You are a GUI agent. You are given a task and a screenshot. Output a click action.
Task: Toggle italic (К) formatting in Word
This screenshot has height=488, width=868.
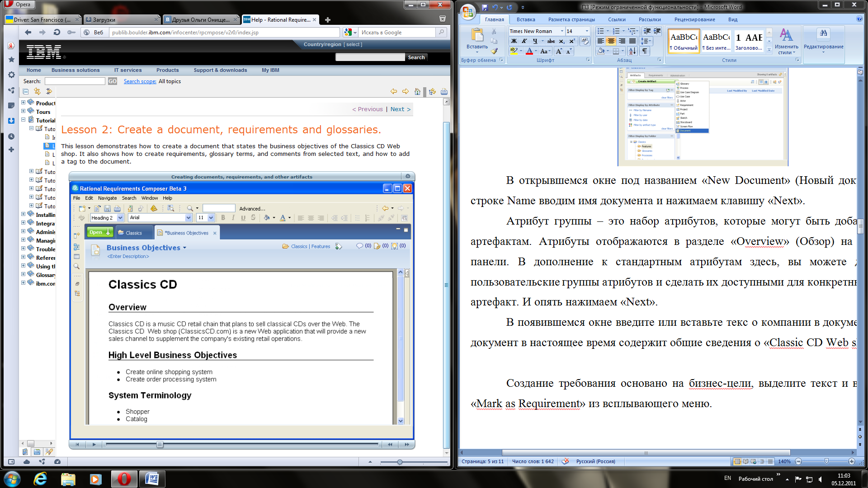point(524,41)
